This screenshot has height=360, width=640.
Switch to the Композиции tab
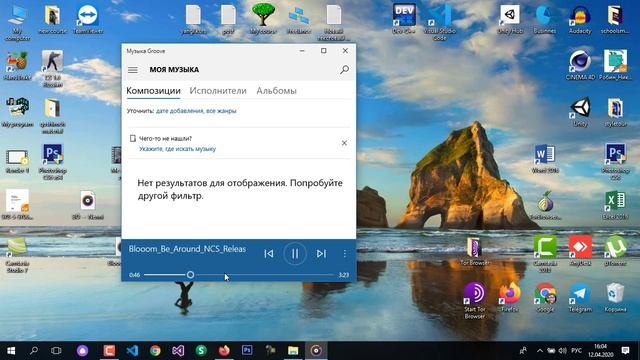tap(153, 91)
